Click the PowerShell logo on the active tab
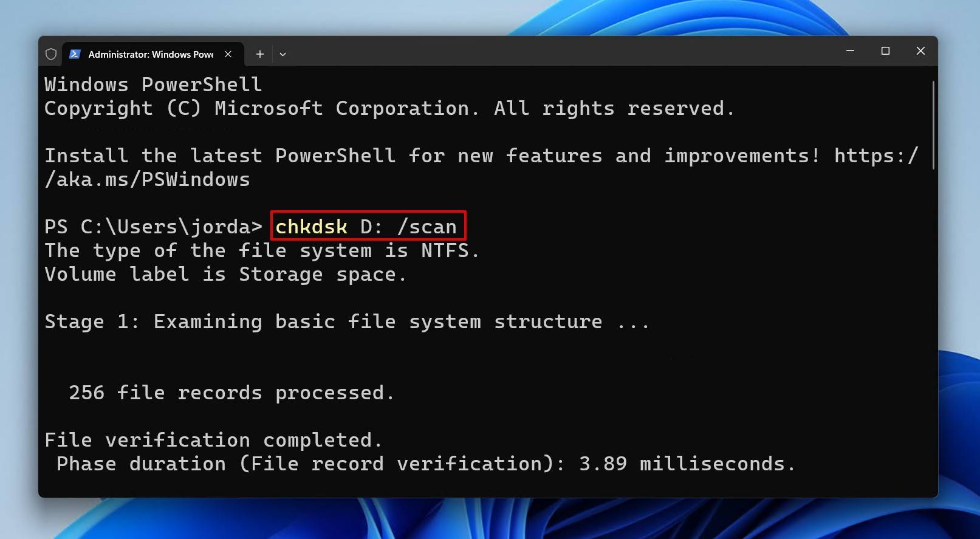This screenshot has height=539, width=980. 74,54
